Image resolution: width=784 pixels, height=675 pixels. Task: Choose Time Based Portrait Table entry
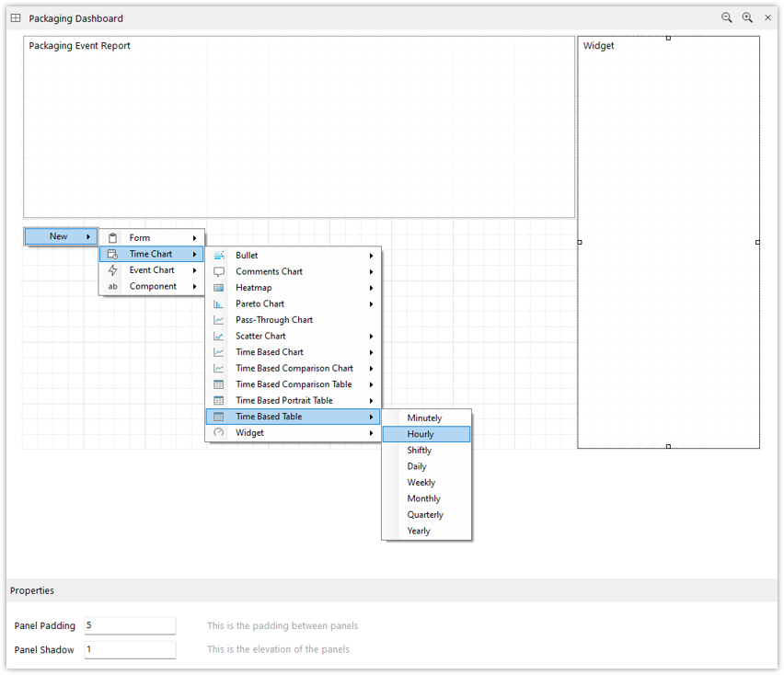(x=293, y=401)
